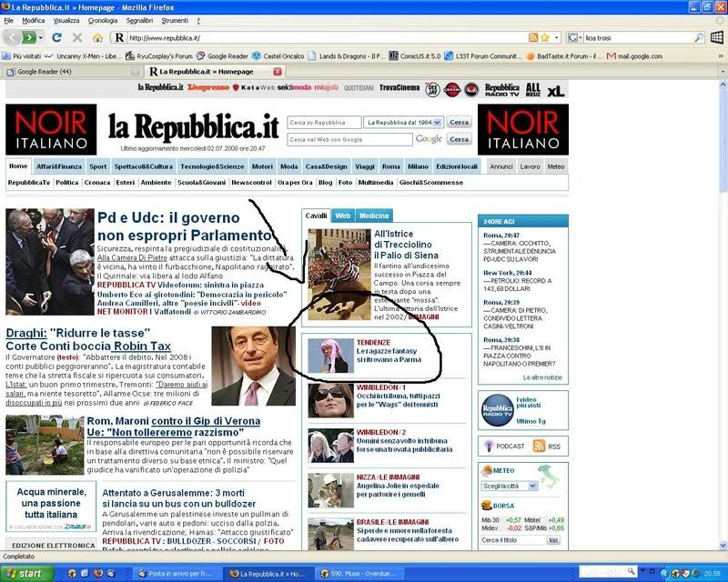Viewport: 728px width, 582px height.
Task: Open the RSS icon in the page sidebar
Action: coord(539,446)
